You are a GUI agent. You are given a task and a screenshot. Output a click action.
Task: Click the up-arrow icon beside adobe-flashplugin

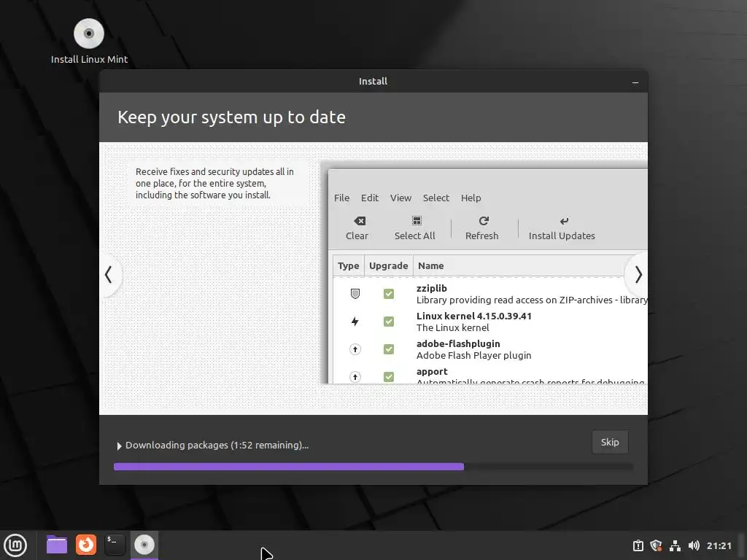(x=355, y=349)
